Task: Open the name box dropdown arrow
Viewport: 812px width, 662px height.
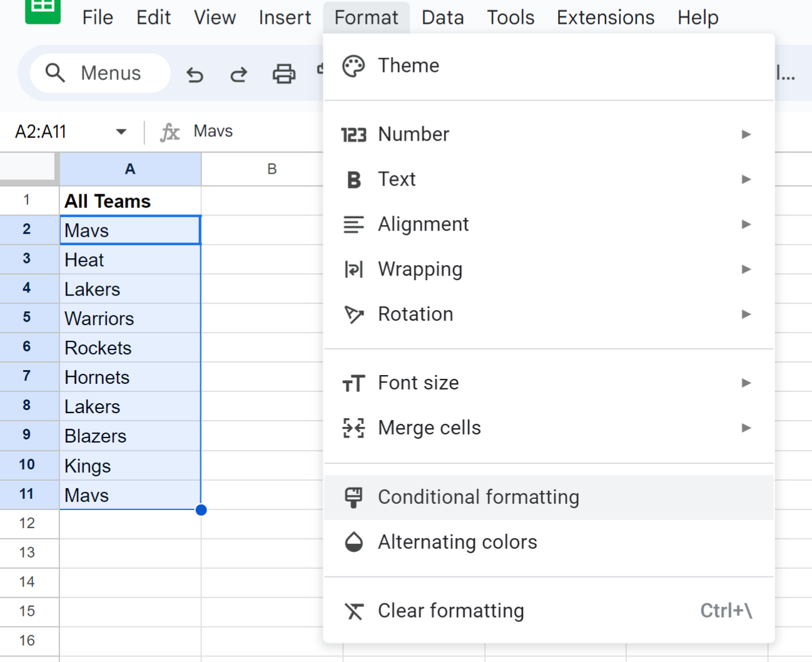Action: tap(121, 132)
